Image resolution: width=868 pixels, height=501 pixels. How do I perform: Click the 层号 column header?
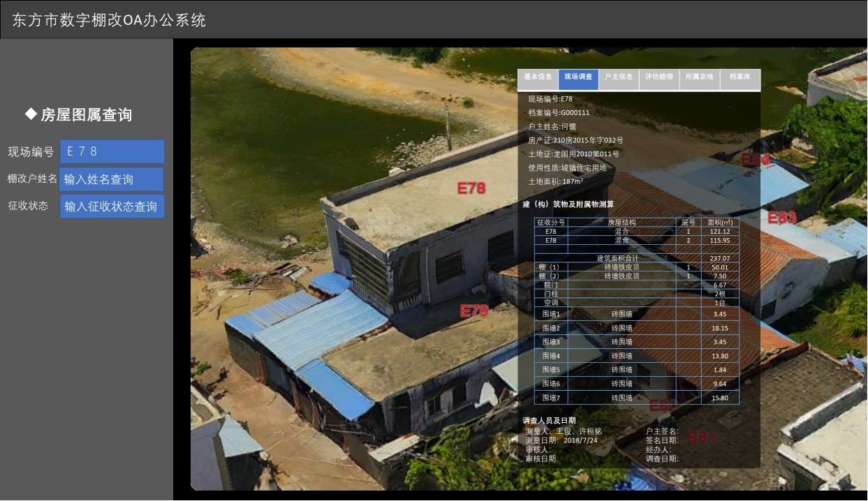pos(689,223)
